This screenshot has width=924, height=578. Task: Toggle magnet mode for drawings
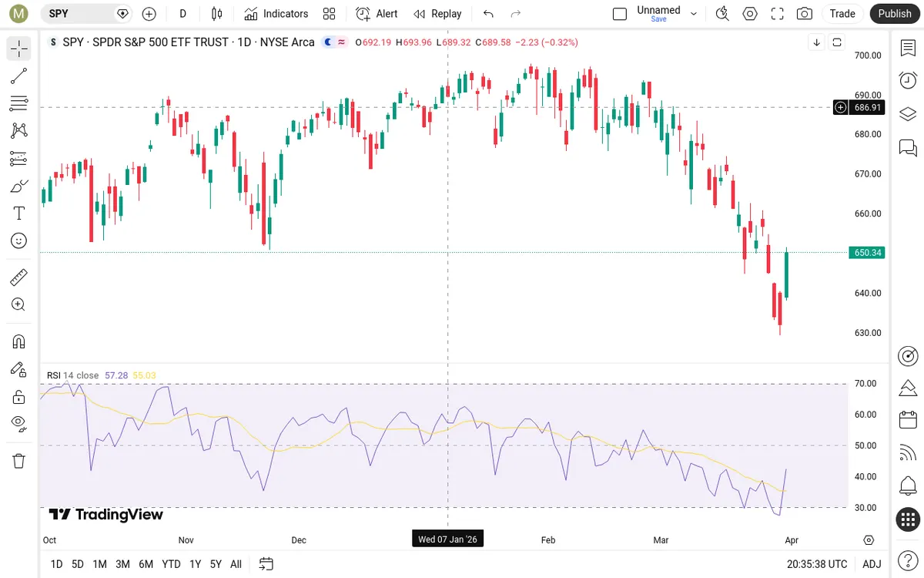[x=19, y=341]
